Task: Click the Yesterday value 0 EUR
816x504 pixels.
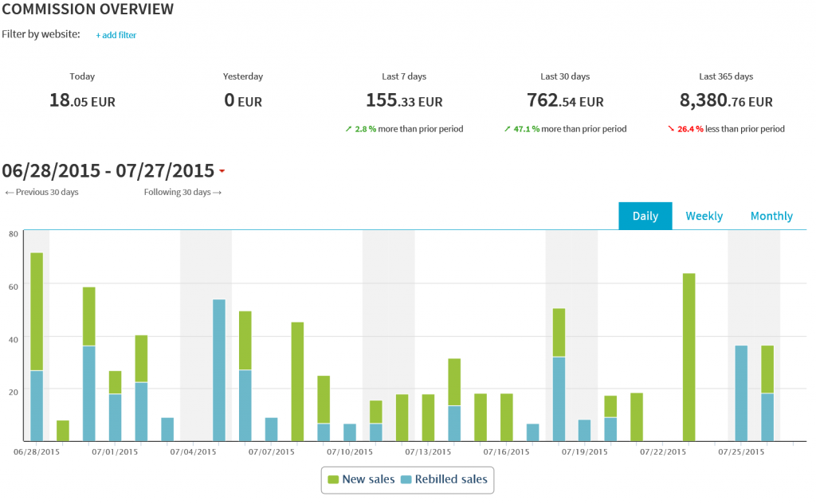Action: tap(243, 100)
